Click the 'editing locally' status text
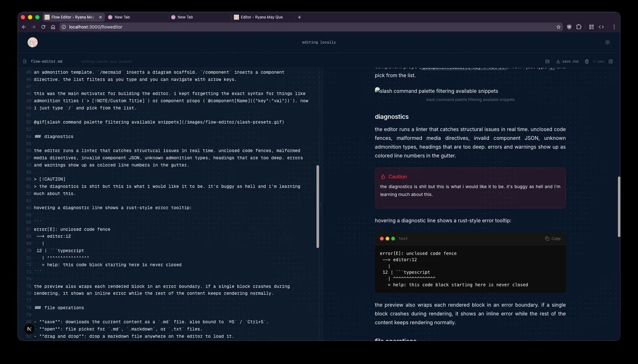638x364 pixels. click(x=319, y=42)
